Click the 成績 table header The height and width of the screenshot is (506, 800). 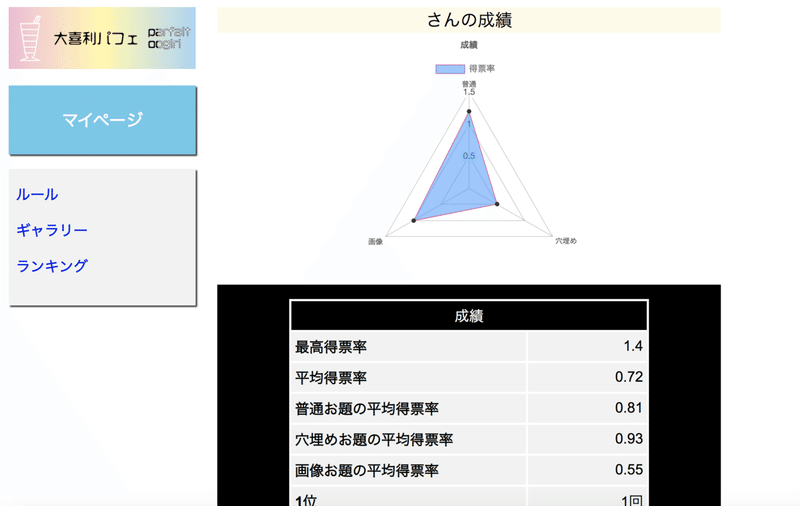pyautogui.click(x=469, y=316)
